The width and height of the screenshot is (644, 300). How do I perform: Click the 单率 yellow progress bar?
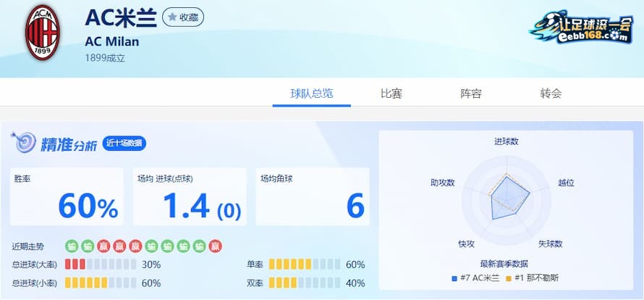tap(303, 264)
